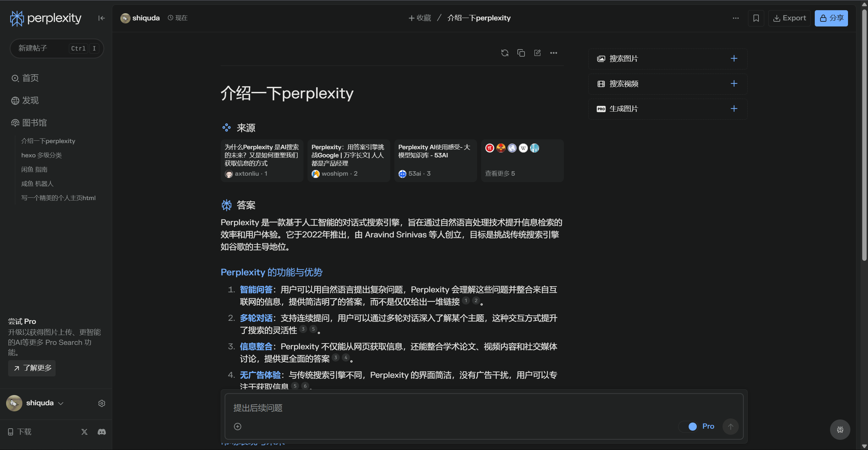Expand the 搜索图片 panel with plus
This screenshot has height=450, width=868.
pyautogui.click(x=734, y=59)
